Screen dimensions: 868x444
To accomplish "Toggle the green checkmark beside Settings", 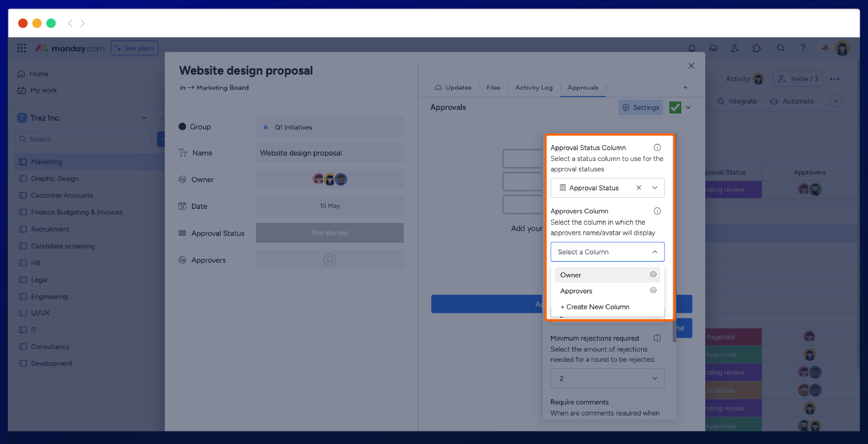I will point(675,107).
